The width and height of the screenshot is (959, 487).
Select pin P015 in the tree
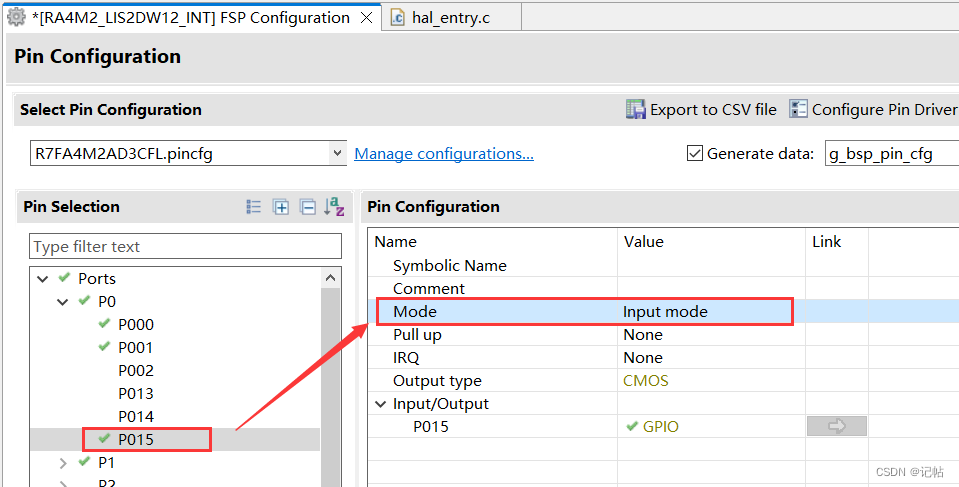tap(136, 439)
